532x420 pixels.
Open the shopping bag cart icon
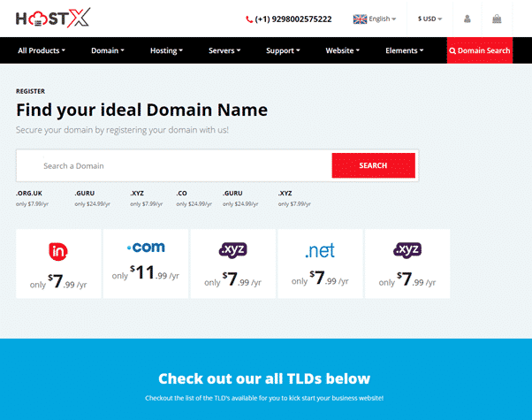coord(497,19)
